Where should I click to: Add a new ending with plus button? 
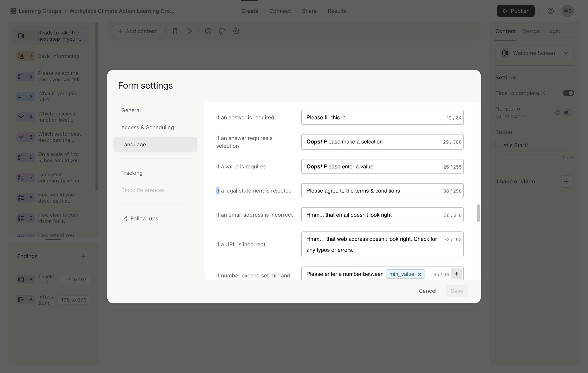[83, 256]
